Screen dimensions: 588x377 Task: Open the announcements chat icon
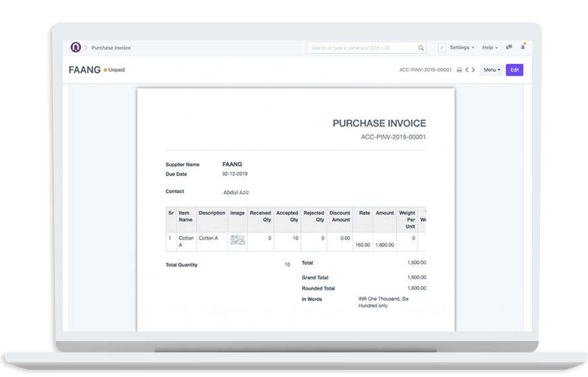[509, 47]
